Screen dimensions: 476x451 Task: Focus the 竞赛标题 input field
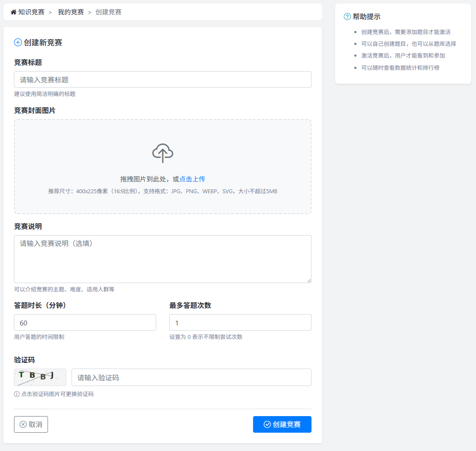tap(163, 79)
